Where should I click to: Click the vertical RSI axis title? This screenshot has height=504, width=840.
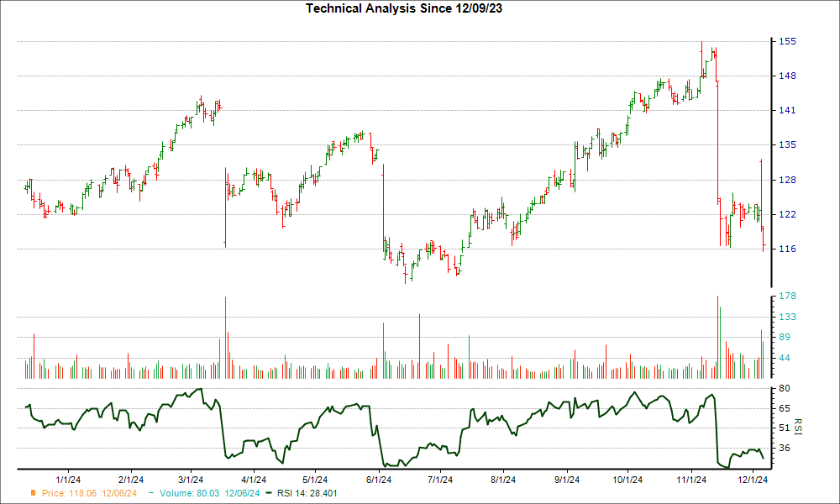798,427
